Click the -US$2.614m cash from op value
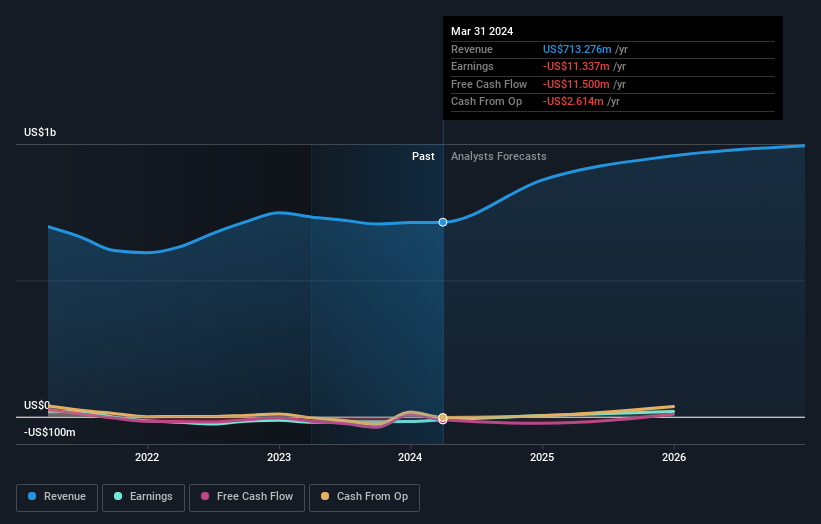 tap(573, 102)
